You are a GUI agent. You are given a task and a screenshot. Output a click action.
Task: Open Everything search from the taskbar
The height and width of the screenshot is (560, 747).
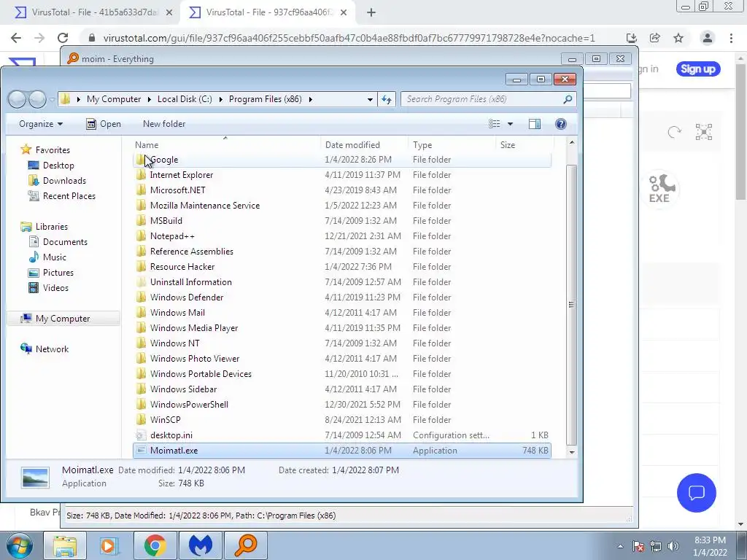pos(245,545)
